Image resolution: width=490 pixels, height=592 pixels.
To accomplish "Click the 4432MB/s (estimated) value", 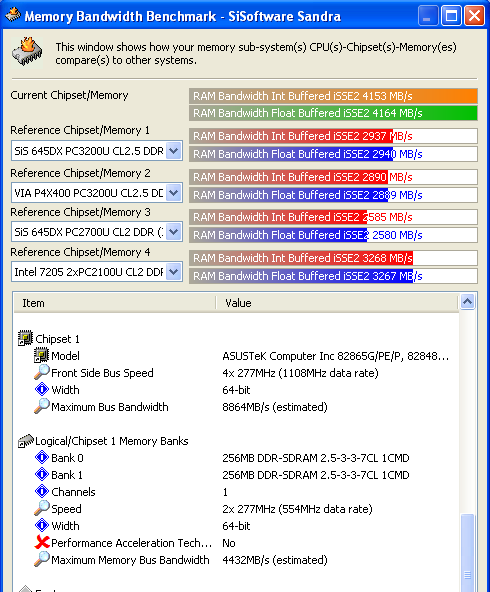I will (x=275, y=560).
